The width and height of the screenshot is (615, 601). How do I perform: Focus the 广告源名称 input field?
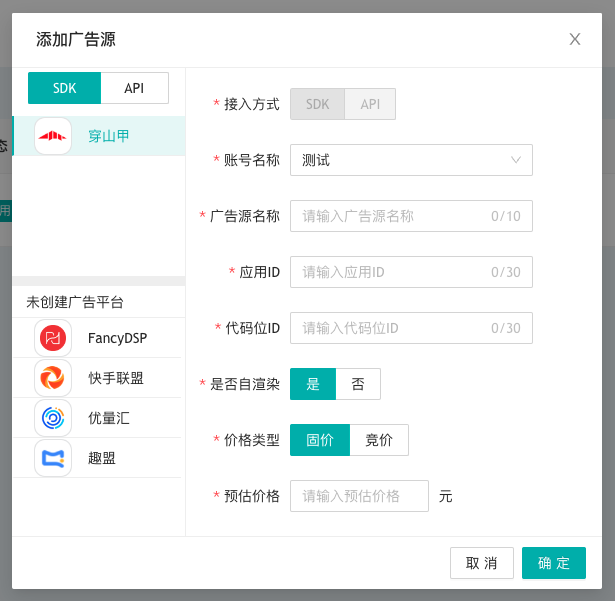390,216
